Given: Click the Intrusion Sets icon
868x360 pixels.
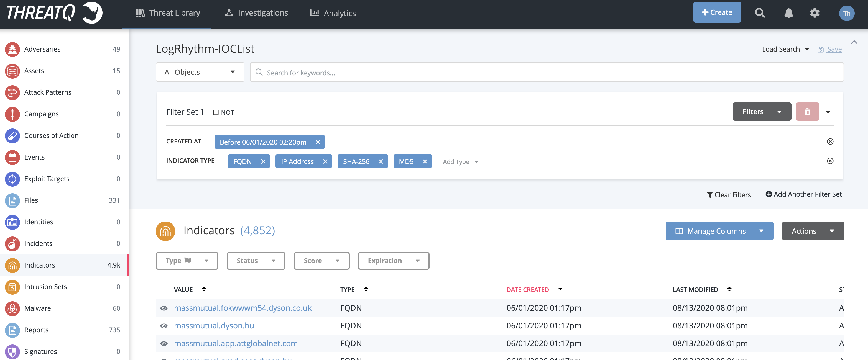Looking at the screenshot, I should [12, 287].
